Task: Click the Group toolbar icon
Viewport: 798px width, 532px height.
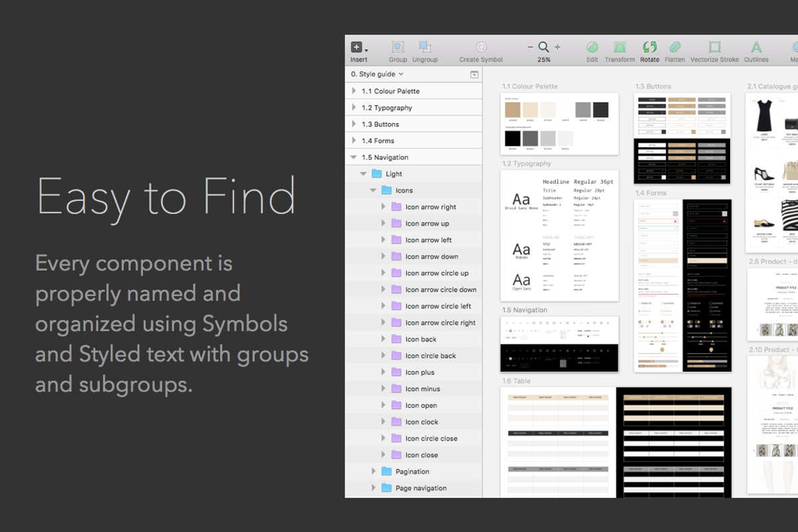Action: 398,47
